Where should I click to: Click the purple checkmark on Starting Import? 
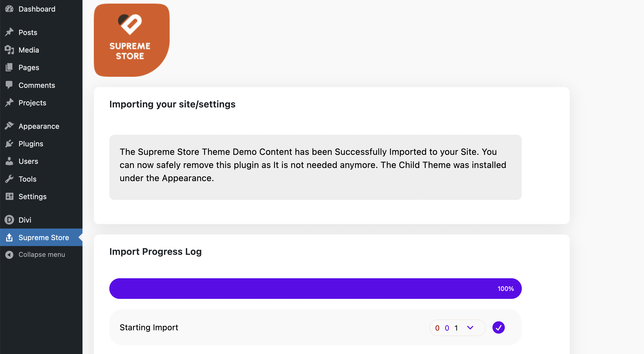(498, 327)
